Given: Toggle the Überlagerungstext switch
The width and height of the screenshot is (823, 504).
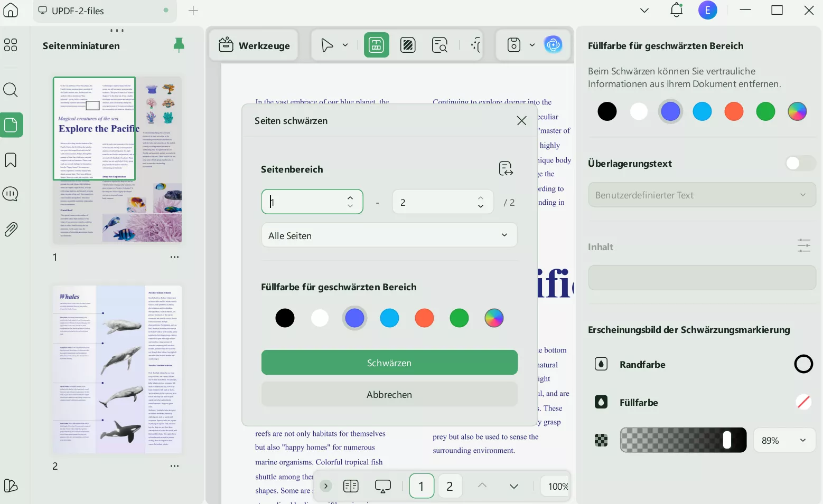Looking at the screenshot, I should pos(800,164).
